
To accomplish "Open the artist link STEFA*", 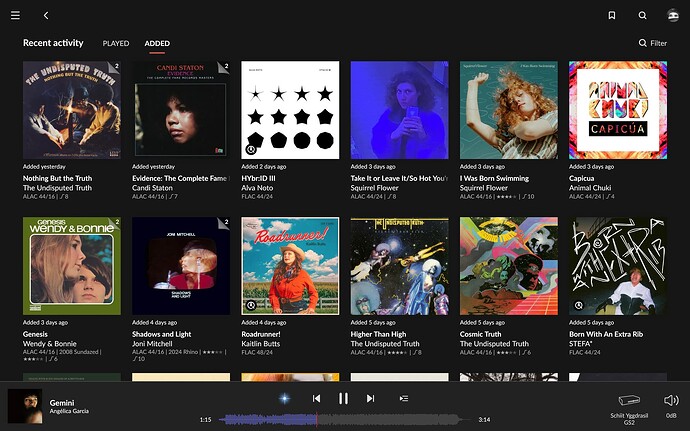I will 581,344.
